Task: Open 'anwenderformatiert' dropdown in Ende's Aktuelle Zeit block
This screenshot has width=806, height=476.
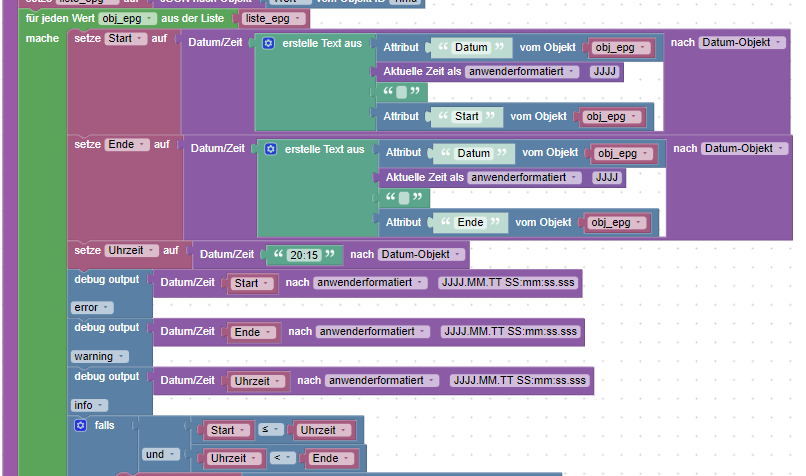Action: (525, 177)
